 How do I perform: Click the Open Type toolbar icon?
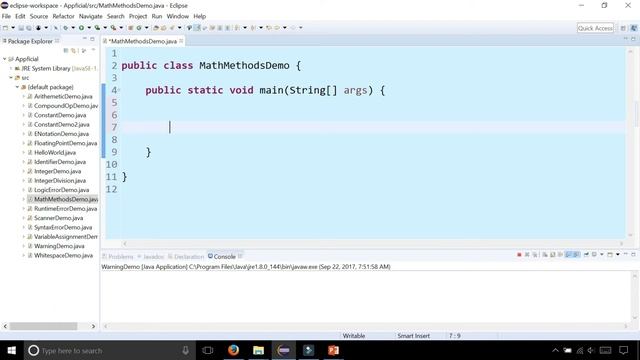[x=156, y=28]
